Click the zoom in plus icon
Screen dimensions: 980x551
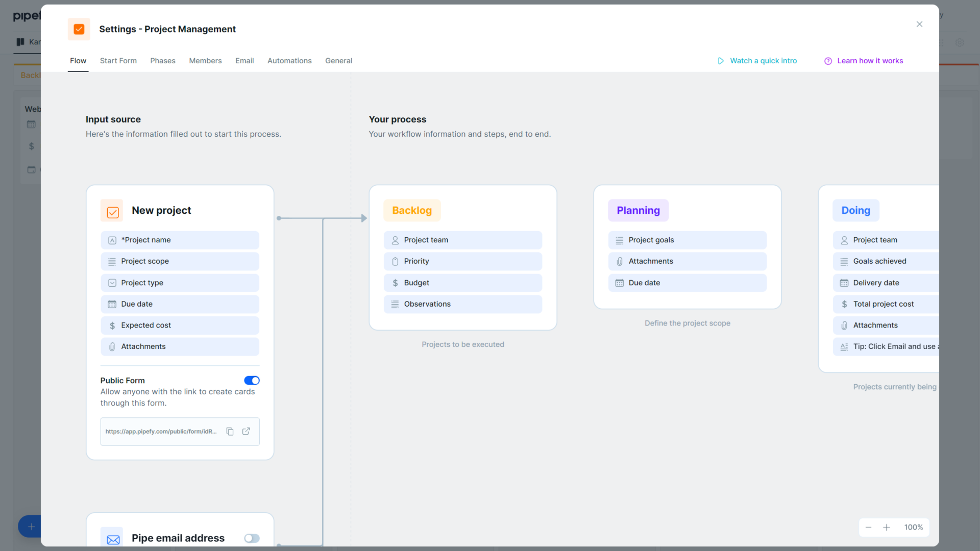tap(887, 527)
